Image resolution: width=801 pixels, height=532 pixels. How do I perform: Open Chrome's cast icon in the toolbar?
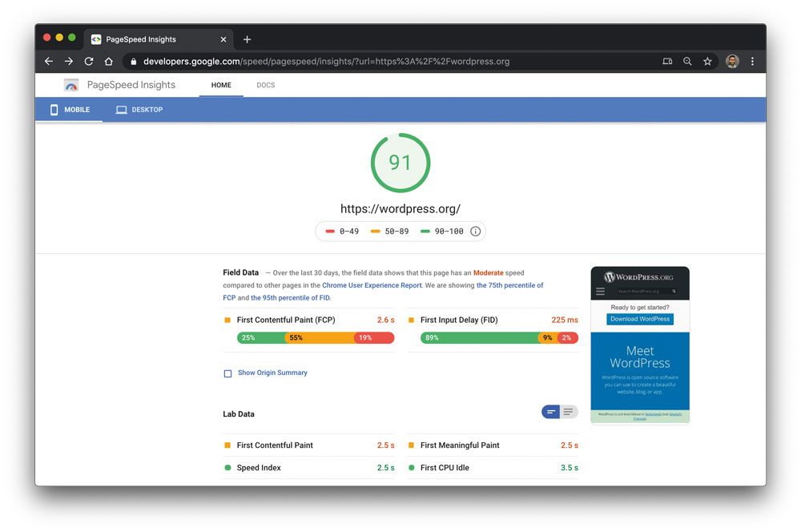click(667, 60)
